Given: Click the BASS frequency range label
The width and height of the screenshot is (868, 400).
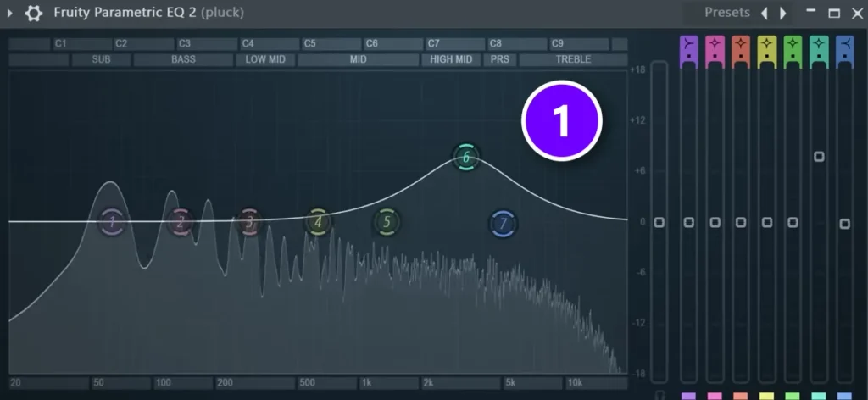Looking at the screenshot, I should [183, 60].
